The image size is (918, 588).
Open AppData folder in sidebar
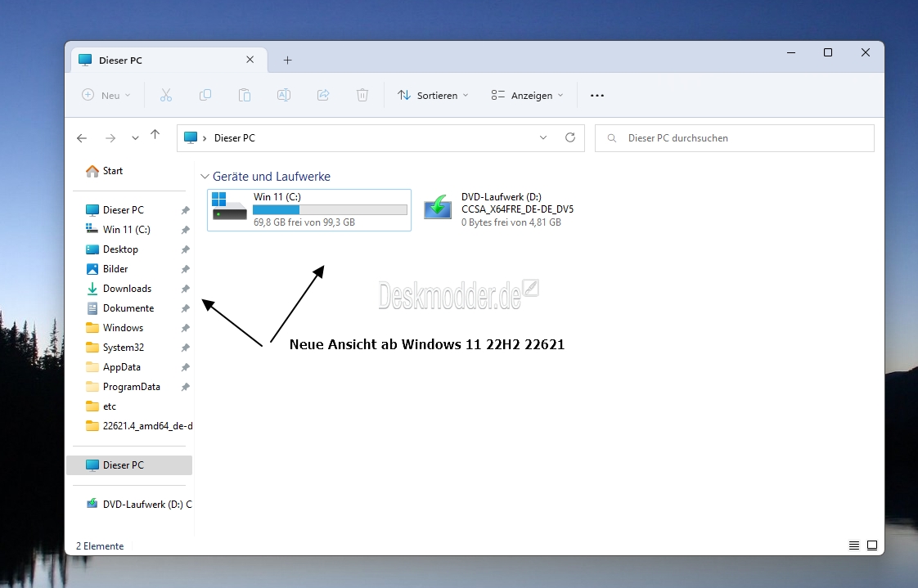tap(114, 367)
